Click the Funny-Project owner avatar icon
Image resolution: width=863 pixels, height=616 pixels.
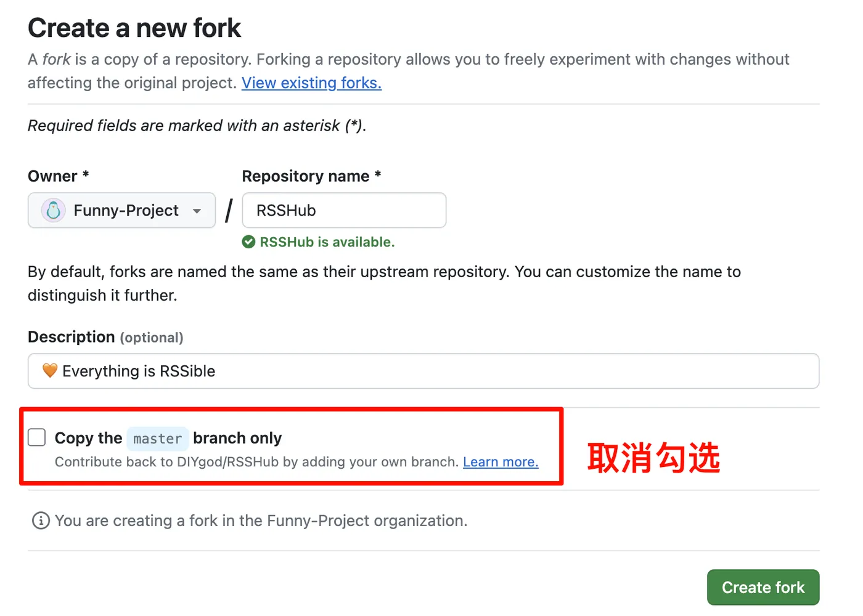pyautogui.click(x=54, y=211)
